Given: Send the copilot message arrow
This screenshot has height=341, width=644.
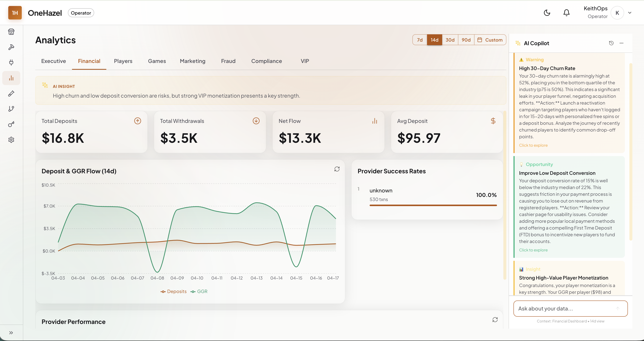Looking at the screenshot, I should pos(618,309).
